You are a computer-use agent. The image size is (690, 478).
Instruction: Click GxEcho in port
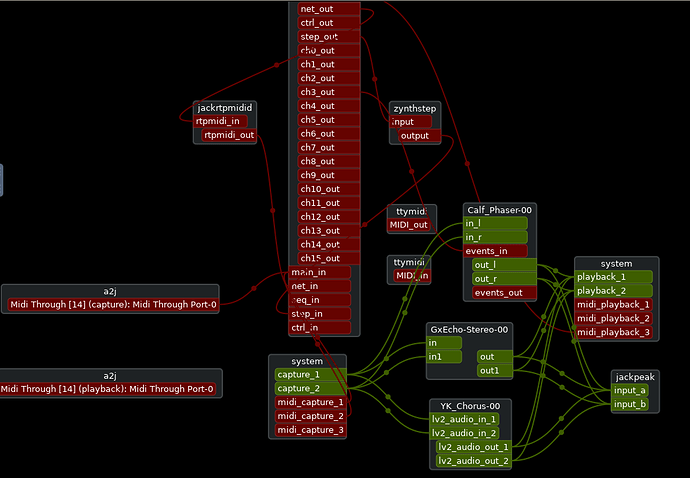click(444, 342)
